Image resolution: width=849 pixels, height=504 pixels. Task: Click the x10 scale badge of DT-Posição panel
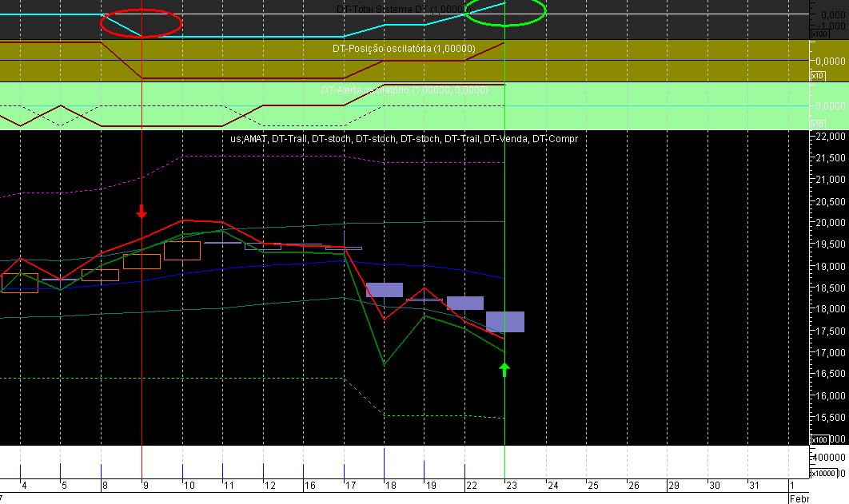[818, 76]
